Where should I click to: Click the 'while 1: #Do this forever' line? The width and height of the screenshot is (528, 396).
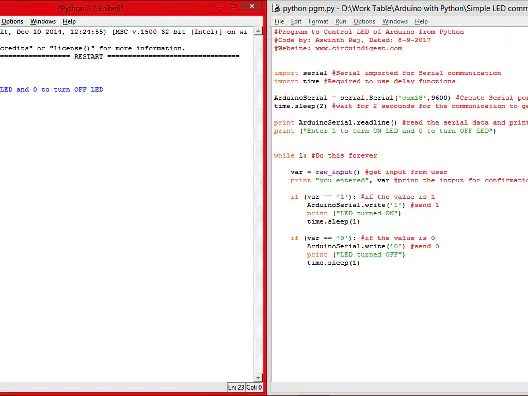tap(325, 156)
